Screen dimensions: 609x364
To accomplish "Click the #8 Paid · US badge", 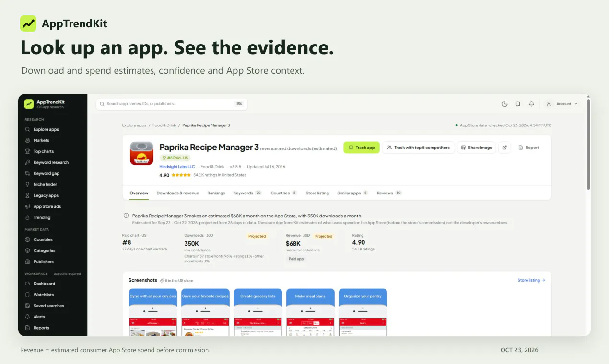I will click(176, 157).
